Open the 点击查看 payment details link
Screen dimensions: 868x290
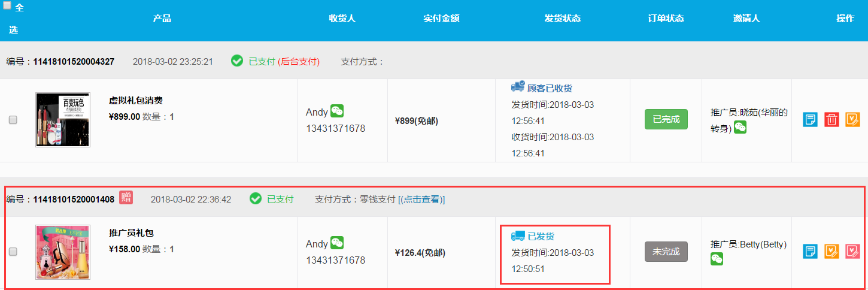pyautogui.click(x=421, y=199)
